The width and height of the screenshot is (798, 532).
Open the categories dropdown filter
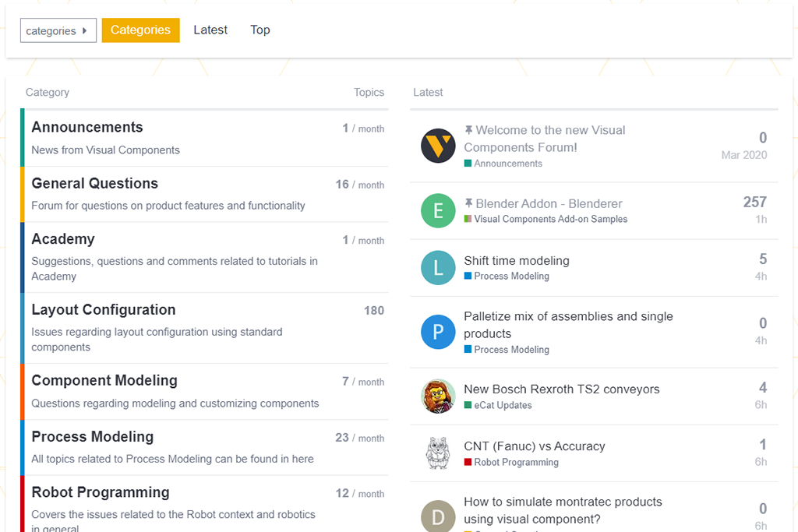click(58, 30)
